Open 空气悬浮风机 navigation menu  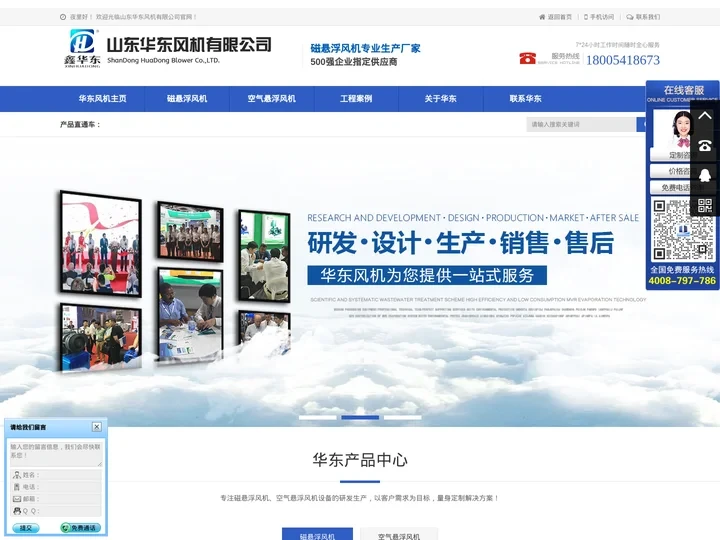point(271,99)
